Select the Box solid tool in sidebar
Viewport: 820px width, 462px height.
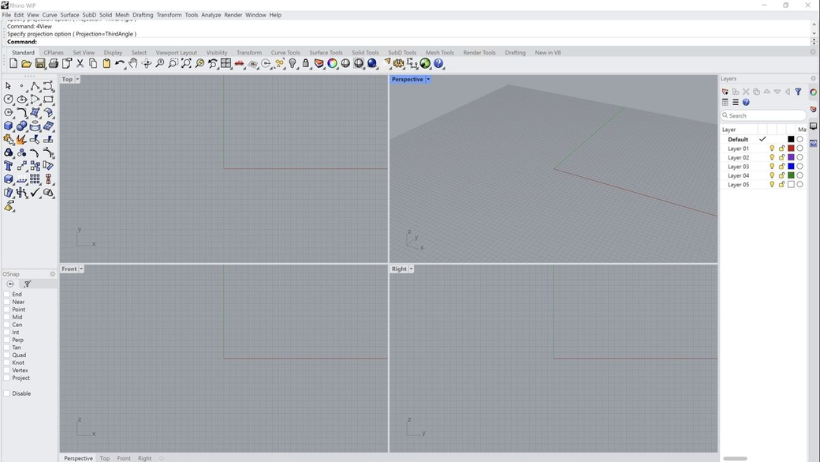point(8,126)
